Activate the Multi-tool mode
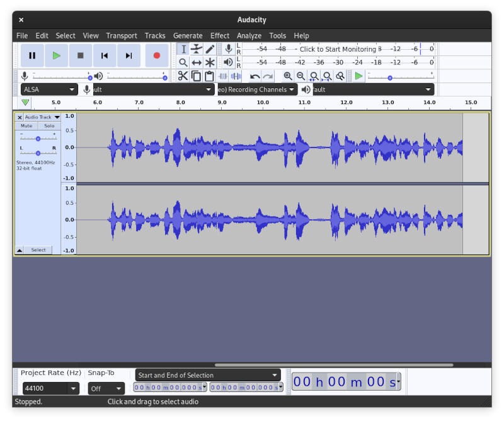 pos(209,61)
